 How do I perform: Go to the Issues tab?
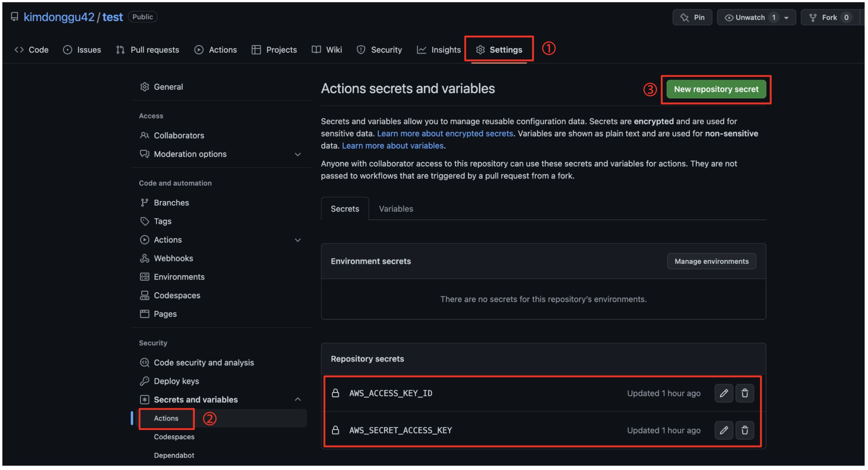click(x=82, y=50)
